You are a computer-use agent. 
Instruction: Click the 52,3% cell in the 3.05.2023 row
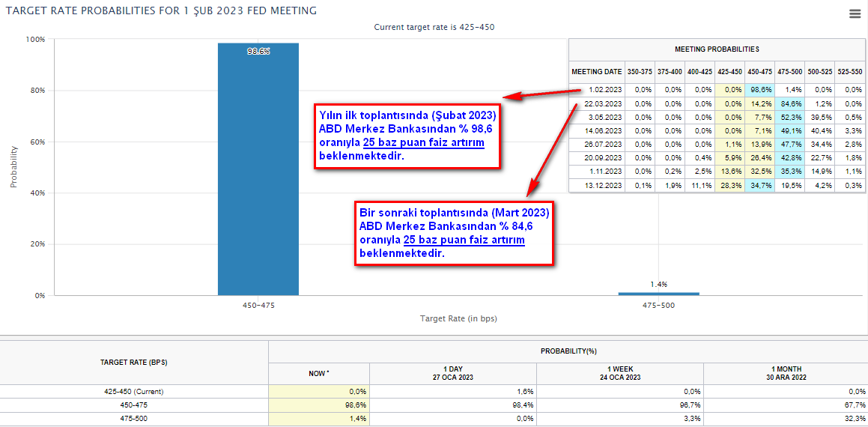click(789, 118)
